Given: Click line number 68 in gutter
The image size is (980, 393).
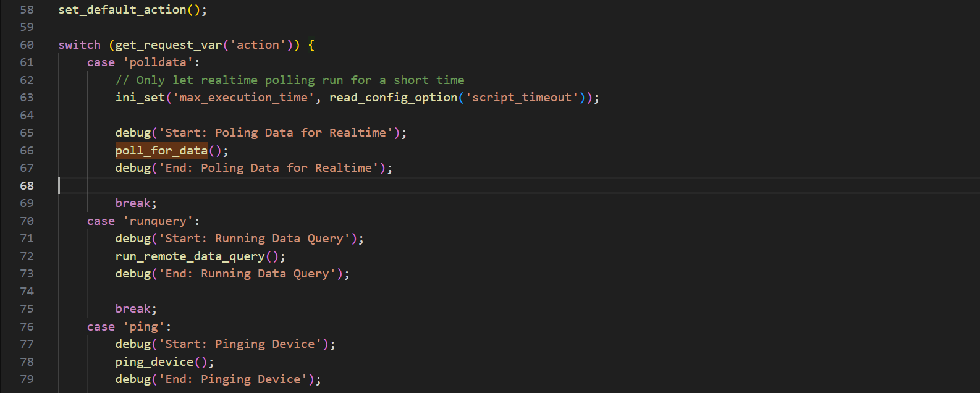Looking at the screenshot, I should tap(27, 186).
